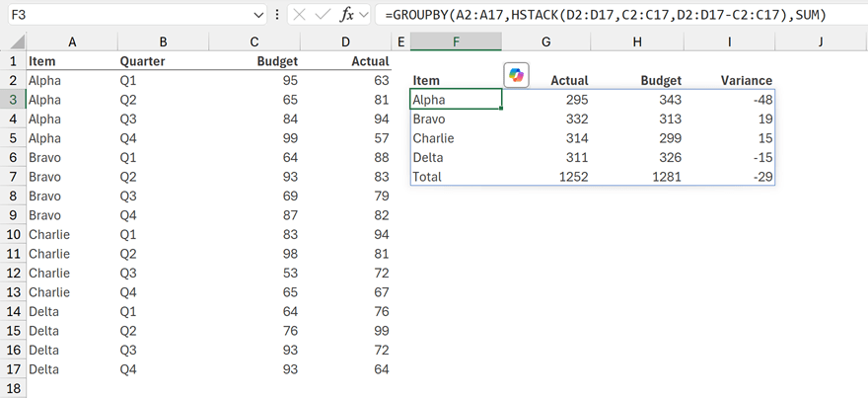The width and height of the screenshot is (868, 398).
Task: Select row 10 header
Action: pyautogui.click(x=13, y=234)
